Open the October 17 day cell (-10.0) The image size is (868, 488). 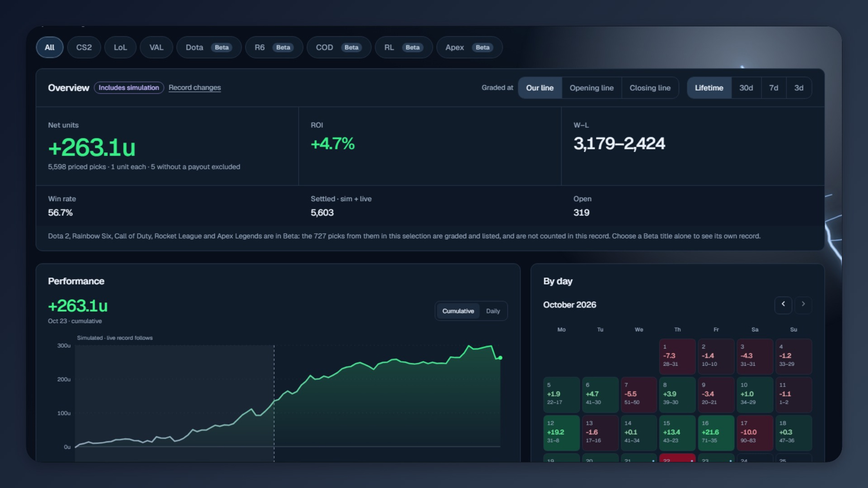pos(755,433)
